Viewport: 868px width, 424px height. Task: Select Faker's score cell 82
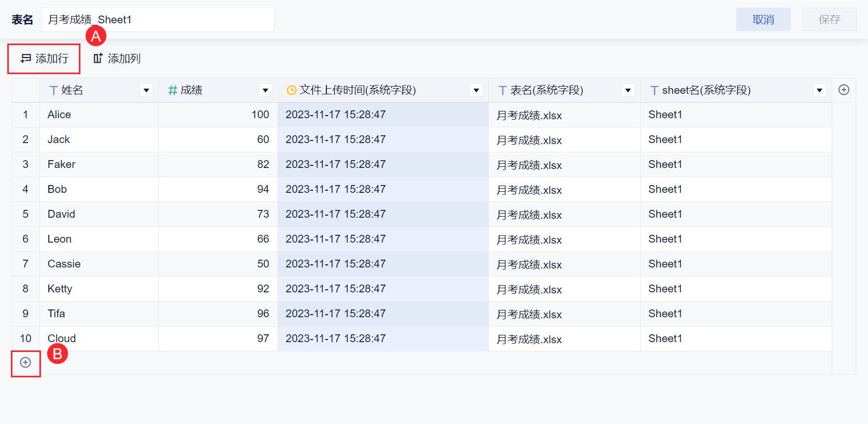(218, 164)
